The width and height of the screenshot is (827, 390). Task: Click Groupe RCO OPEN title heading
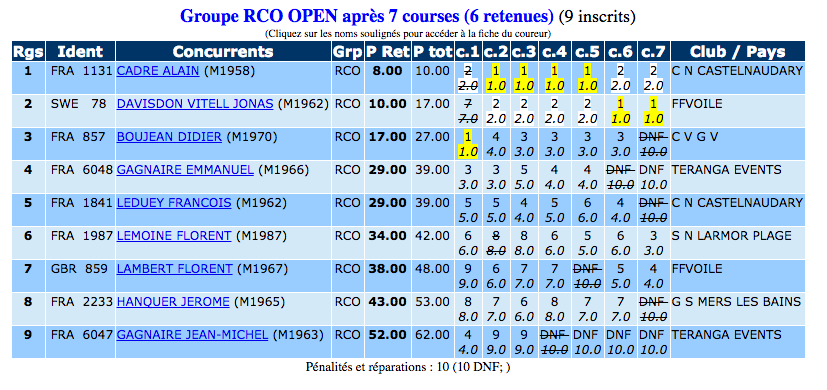click(367, 16)
